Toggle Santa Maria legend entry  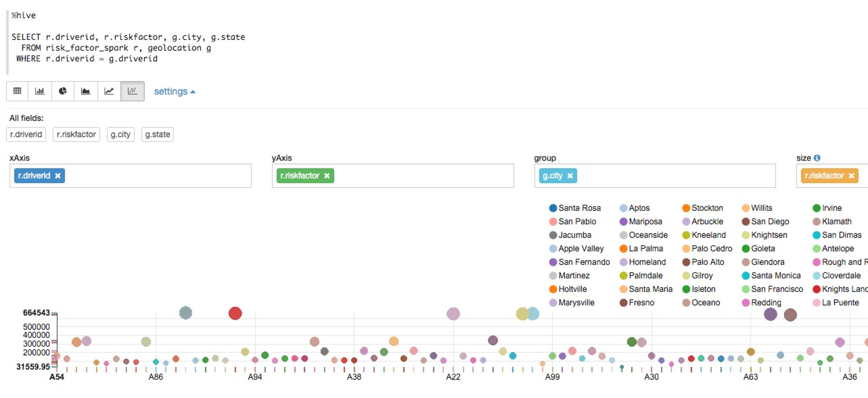click(x=646, y=289)
